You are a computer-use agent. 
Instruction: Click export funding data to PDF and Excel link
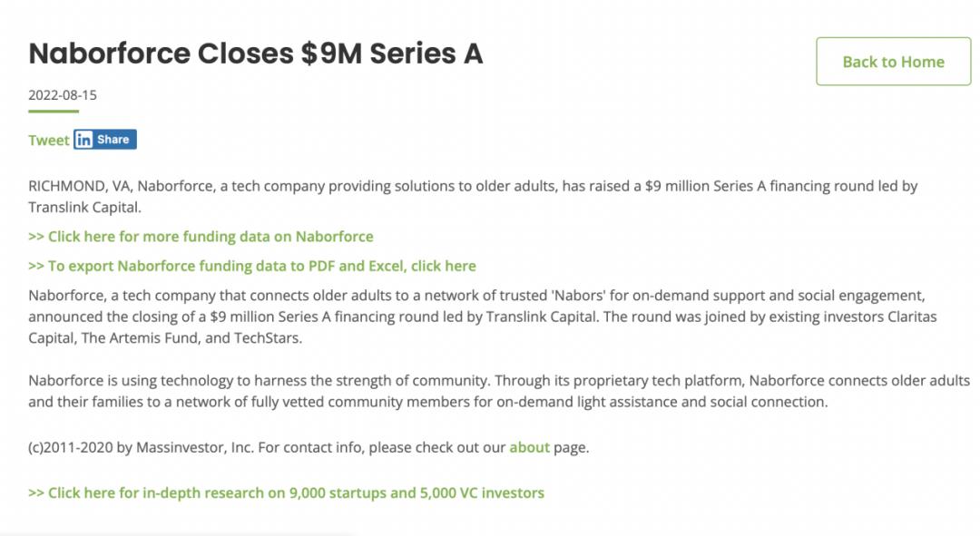252,266
